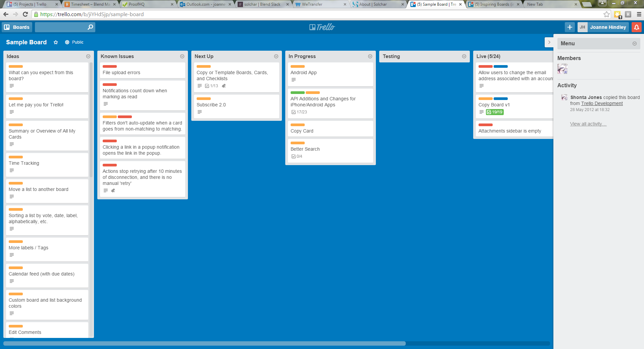Click description icon on Time Tracking card
This screenshot has width=644, height=349.
coord(12,170)
